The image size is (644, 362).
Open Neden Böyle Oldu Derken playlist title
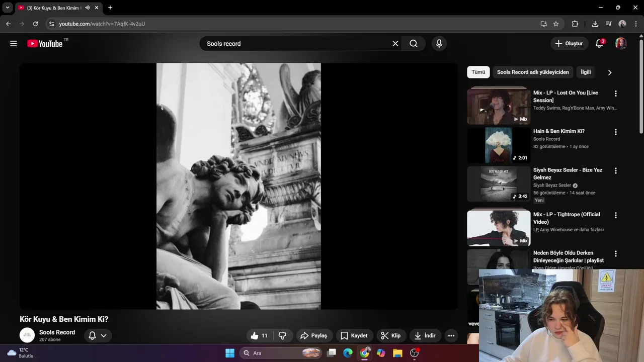pos(569,256)
